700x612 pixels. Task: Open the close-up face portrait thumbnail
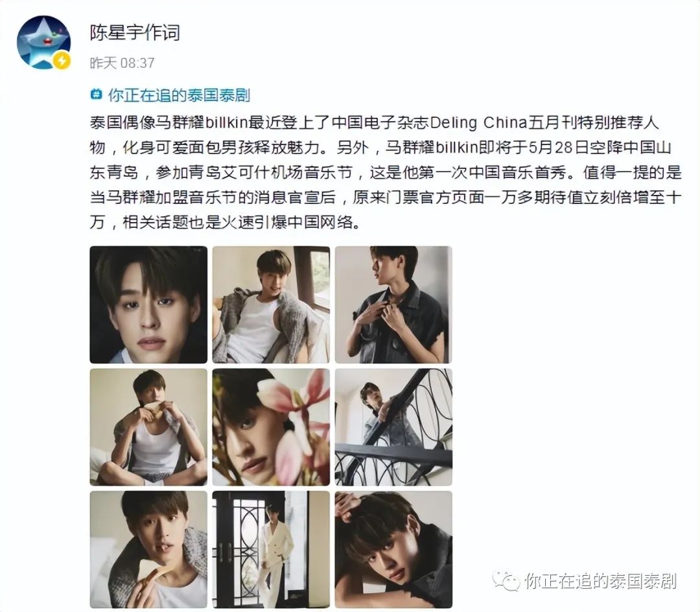(148, 304)
